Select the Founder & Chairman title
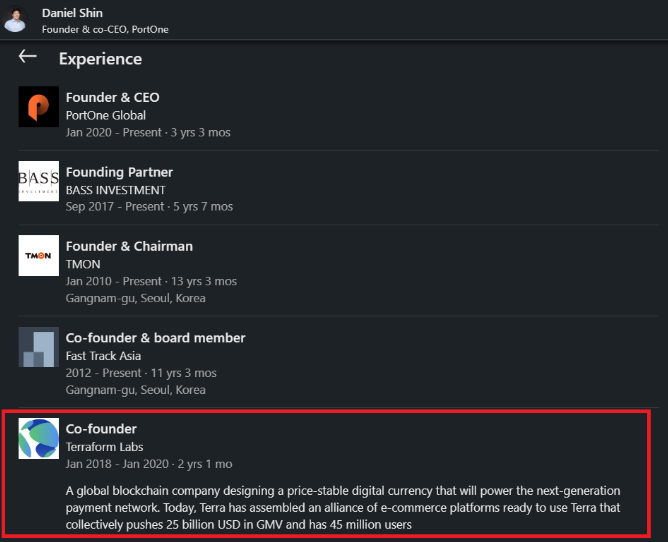The width and height of the screenshot is (668, 542). 129,246
